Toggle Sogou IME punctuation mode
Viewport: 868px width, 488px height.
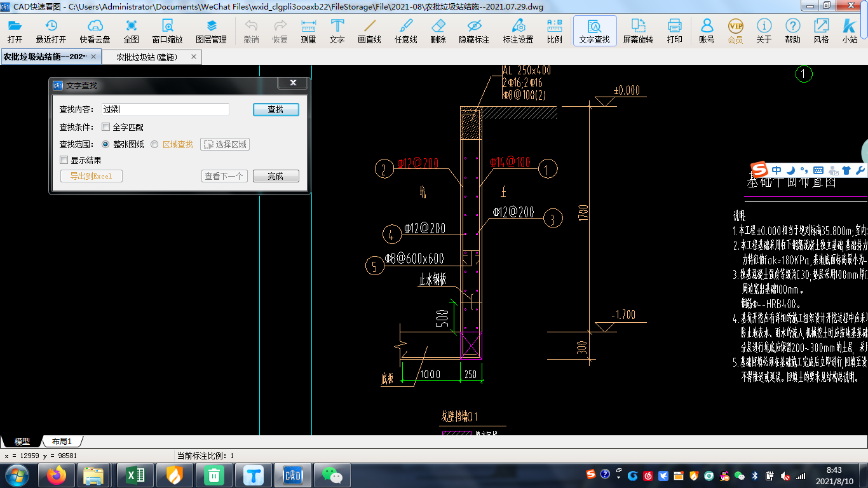804,170
